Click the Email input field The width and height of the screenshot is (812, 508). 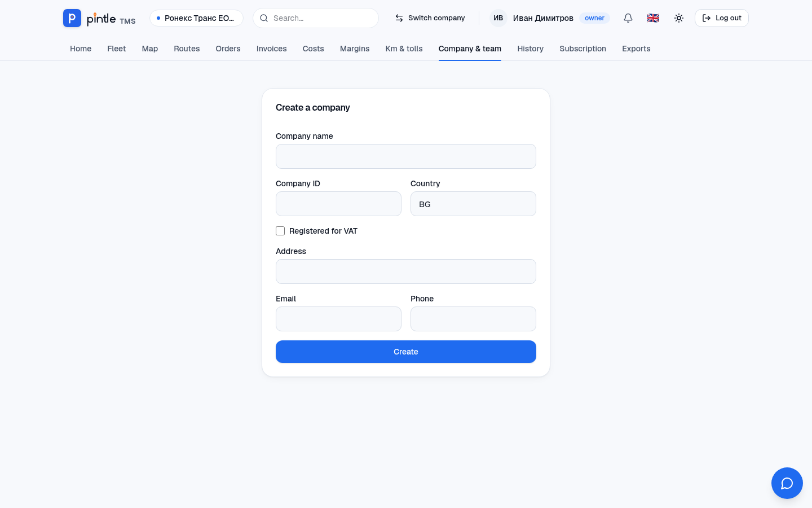338,319
